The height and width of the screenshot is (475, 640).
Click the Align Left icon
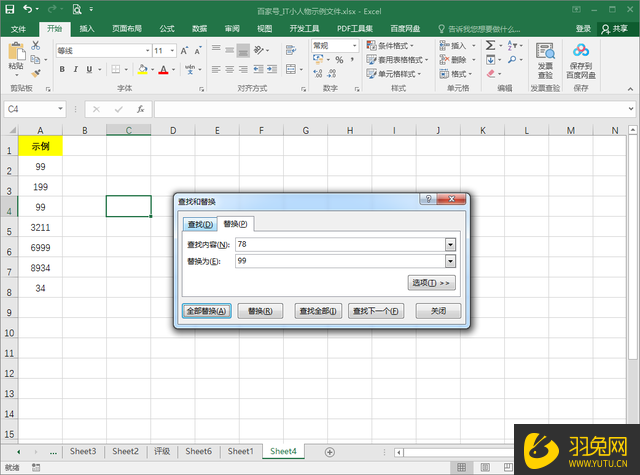pos(216,69)
